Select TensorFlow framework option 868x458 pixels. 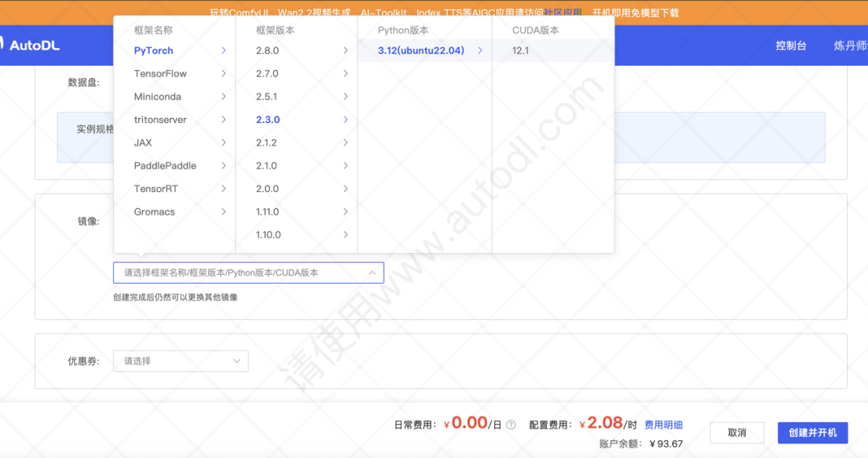pyautogui.click(x=160, y=74)
